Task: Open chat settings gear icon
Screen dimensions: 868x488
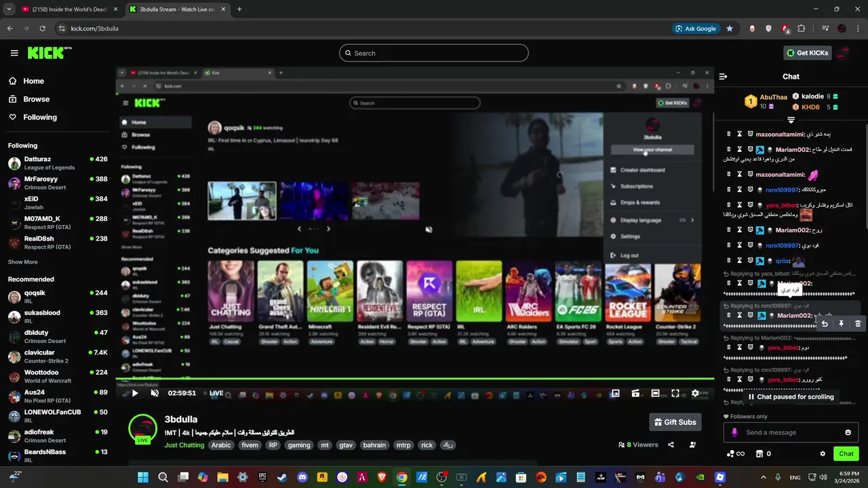Action: pos(823,453)
